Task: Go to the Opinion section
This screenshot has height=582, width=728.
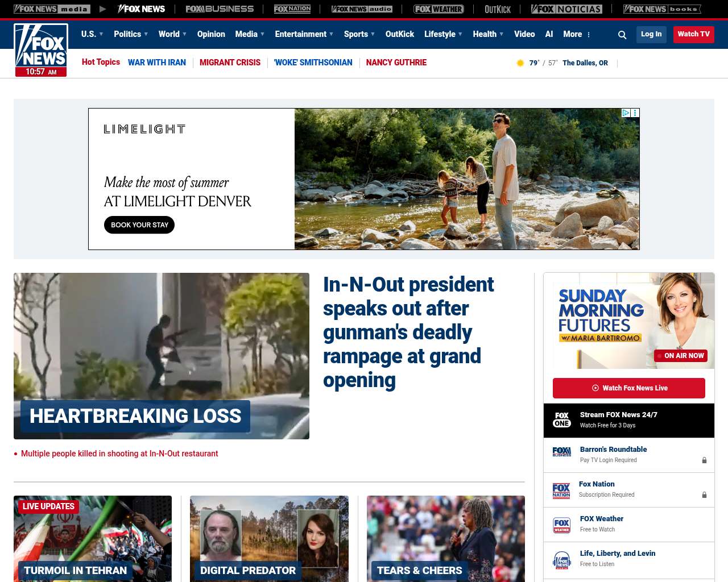Action: 211,34
